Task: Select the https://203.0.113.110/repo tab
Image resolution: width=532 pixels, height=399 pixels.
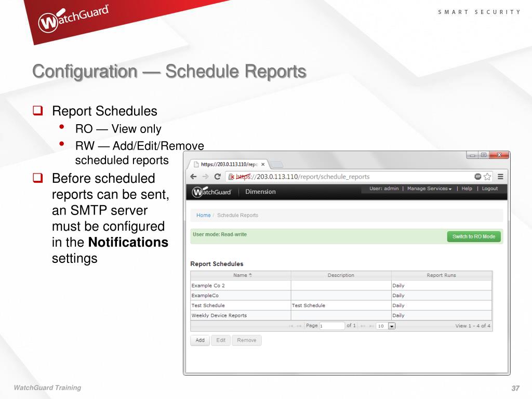Action: coord(228,164)
